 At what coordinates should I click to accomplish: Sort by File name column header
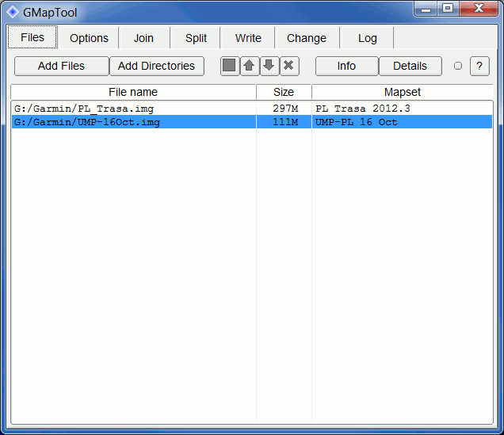pos(133,92)
